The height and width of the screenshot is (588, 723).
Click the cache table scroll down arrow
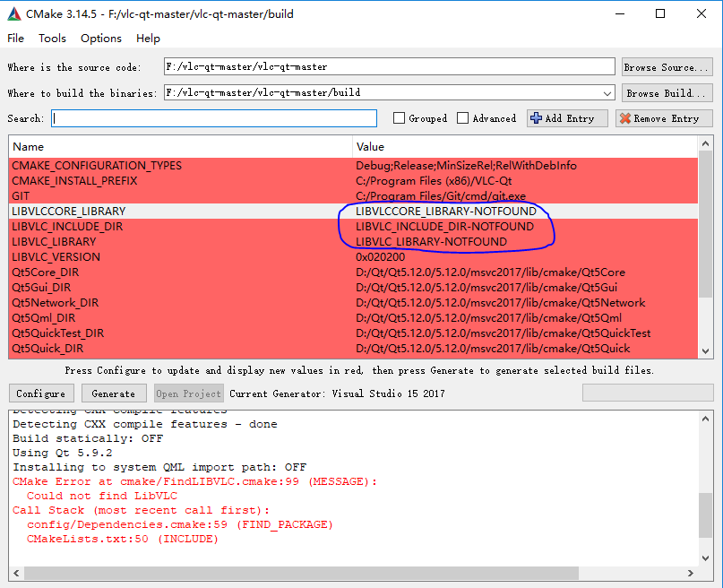(x=705, y=351)
